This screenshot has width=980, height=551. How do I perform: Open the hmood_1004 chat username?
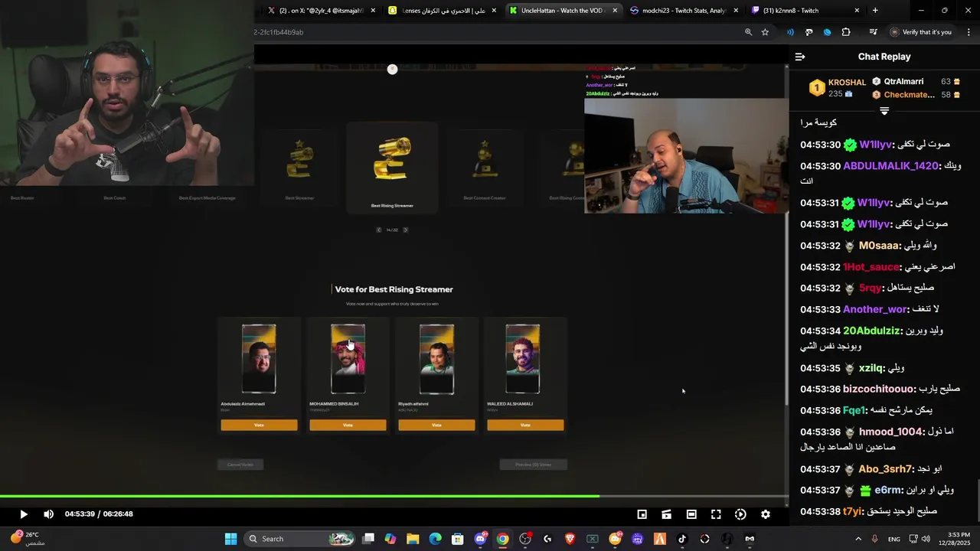point(891,432)
